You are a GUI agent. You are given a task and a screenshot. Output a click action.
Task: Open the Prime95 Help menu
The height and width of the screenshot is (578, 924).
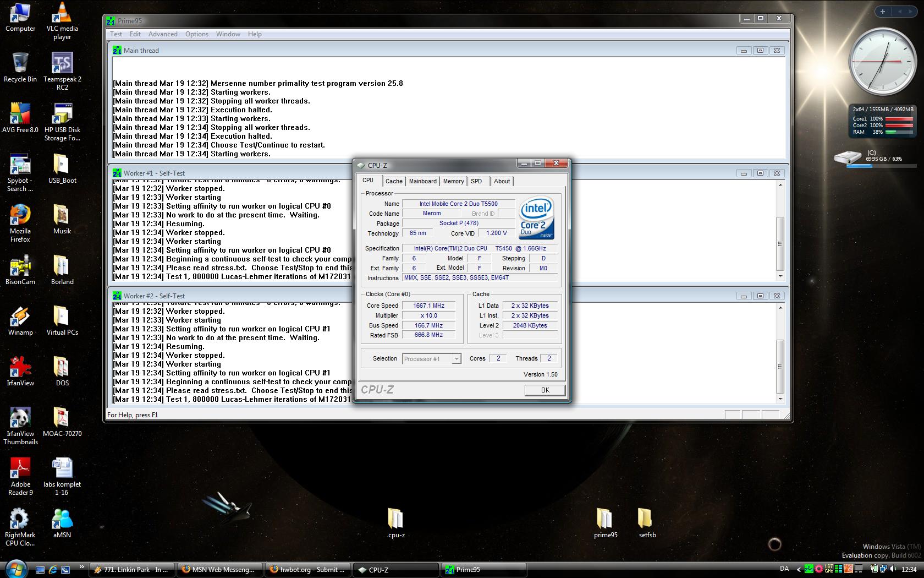click(x=255, y=34)
